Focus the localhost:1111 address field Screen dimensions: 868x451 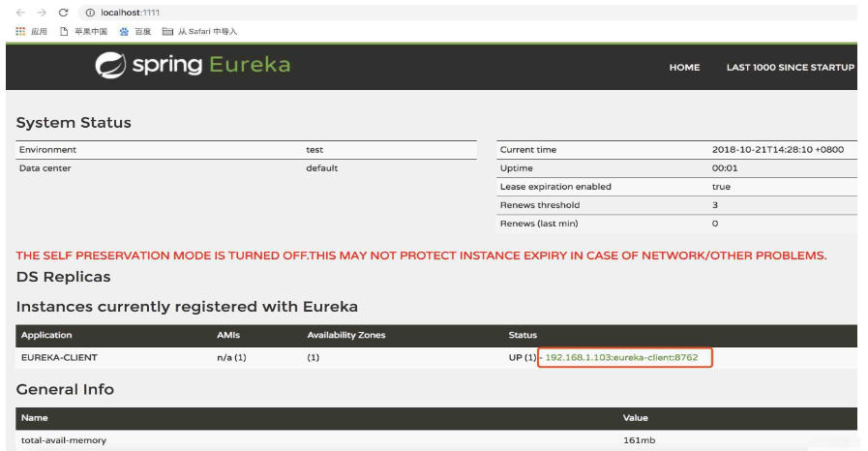coord(130,13)
